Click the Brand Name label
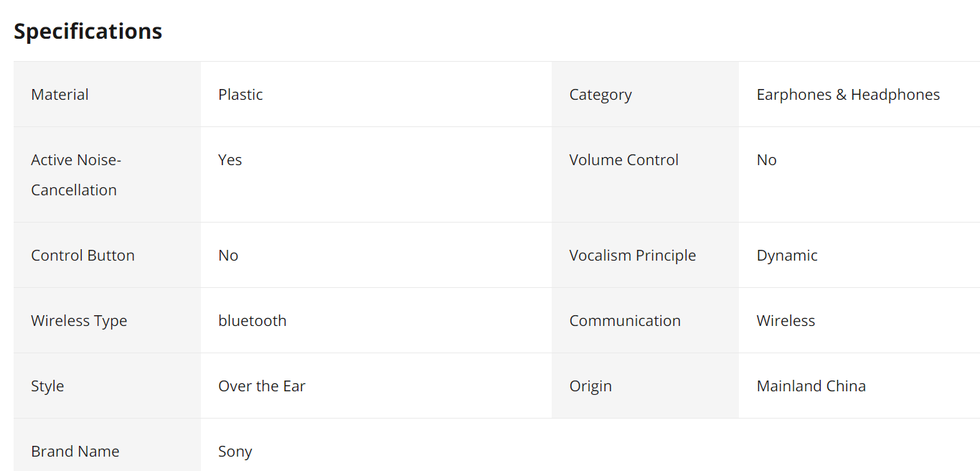980x471 pixels. click(75, 452)
